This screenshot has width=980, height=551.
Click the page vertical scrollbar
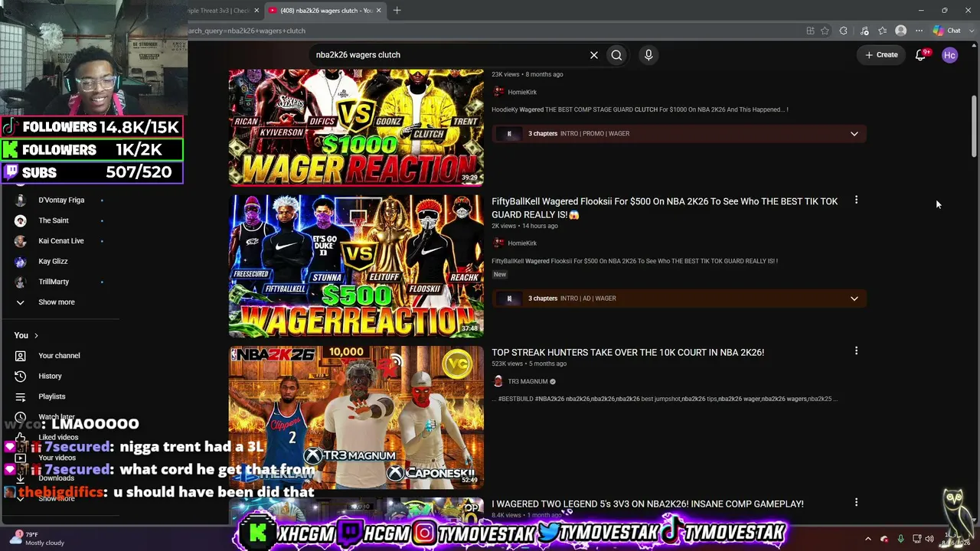coord(974,126)
